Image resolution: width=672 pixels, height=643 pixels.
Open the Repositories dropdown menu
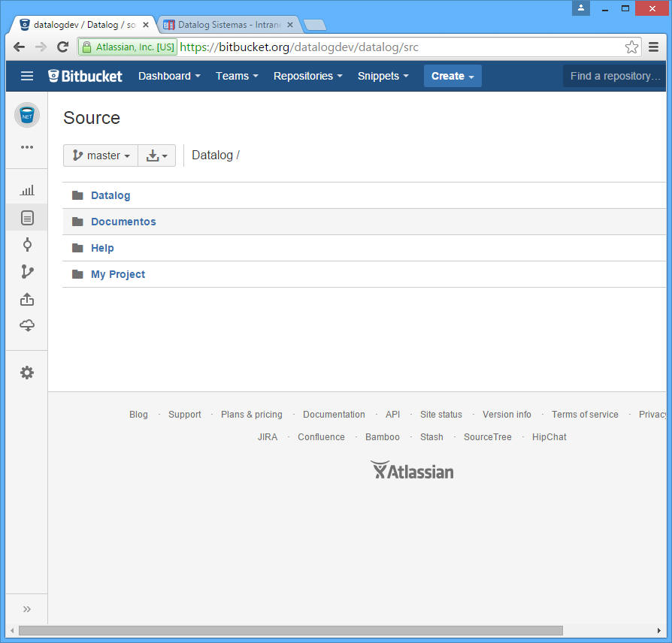pos(308,76)
